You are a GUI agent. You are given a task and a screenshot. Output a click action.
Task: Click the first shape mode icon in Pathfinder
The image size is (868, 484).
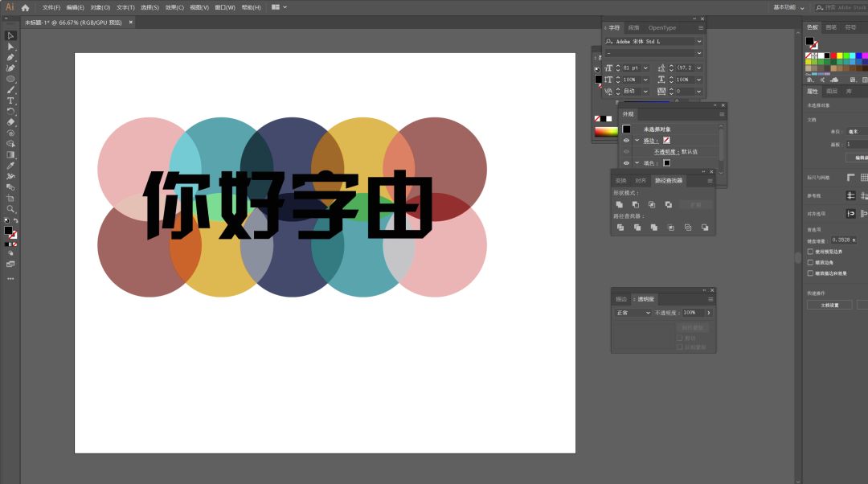click(620, 205)
